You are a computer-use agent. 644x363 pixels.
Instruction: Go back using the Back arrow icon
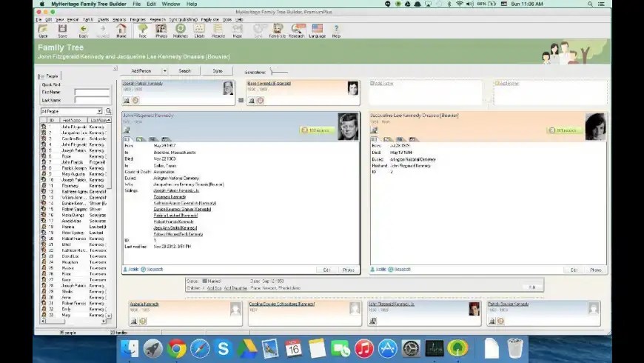84,31
